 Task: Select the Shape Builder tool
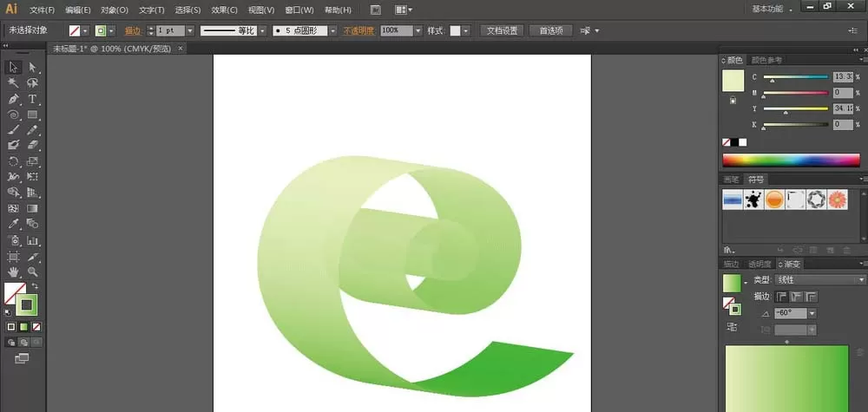click(13, 193)
